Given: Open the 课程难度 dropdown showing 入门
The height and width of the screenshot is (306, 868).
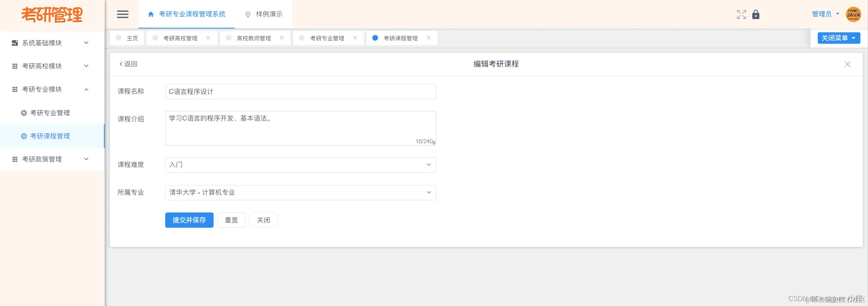Looking at the screenshot, I should point(300,165).
